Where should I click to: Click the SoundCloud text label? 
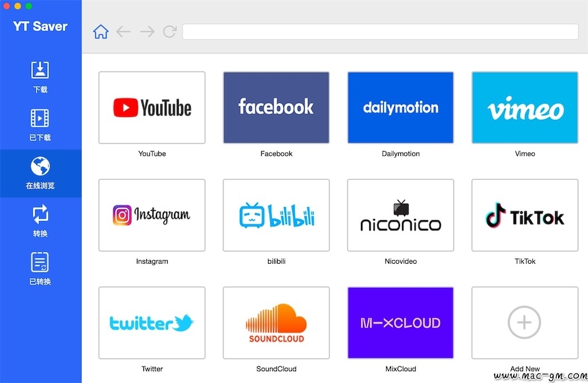click(276, 369)
